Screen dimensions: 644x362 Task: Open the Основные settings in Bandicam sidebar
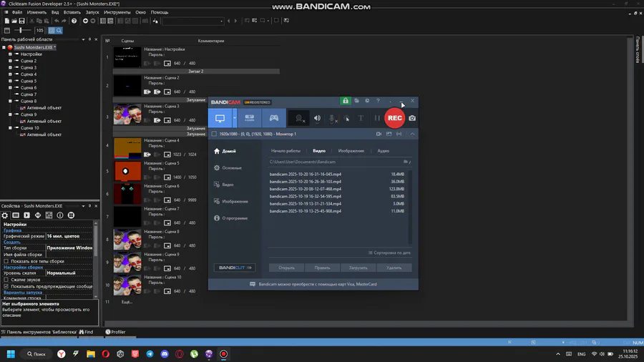(x=228, y=168)
